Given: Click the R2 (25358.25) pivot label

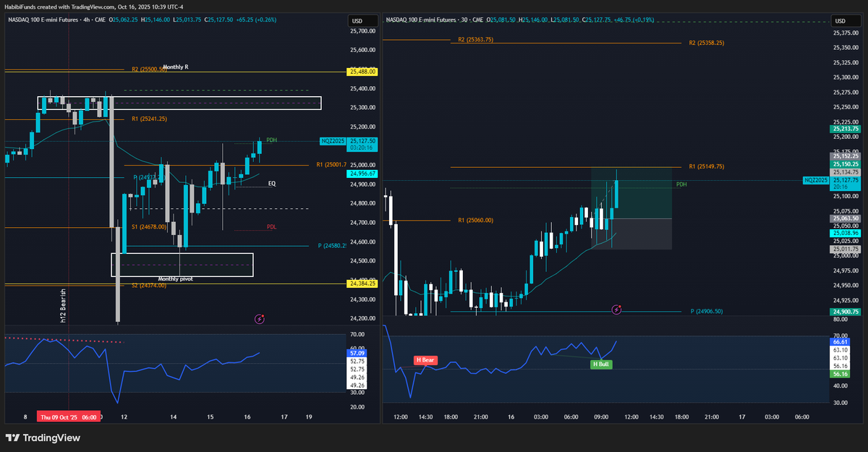Looking at the screenshot, I should 707,43.
